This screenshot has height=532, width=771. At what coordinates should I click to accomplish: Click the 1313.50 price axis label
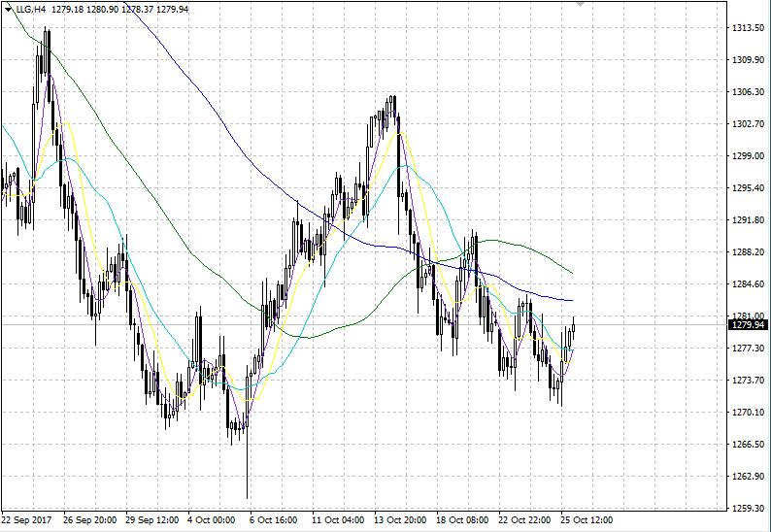(748, 28)
